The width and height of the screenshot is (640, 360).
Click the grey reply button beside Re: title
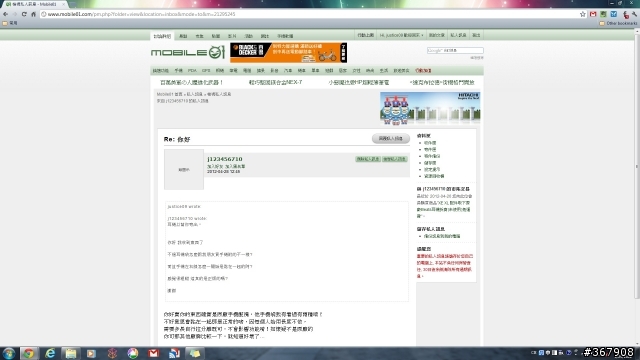pos(391,138)
